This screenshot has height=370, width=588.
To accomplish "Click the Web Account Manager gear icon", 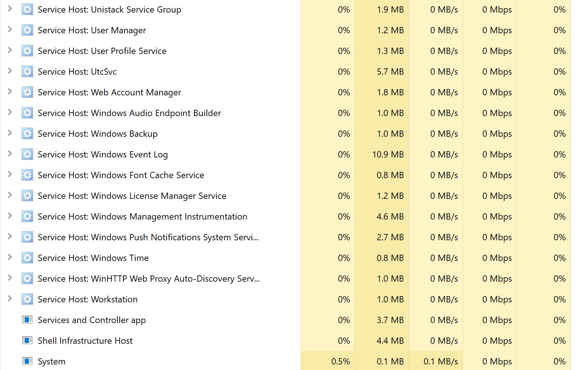I will coord(27,92).
